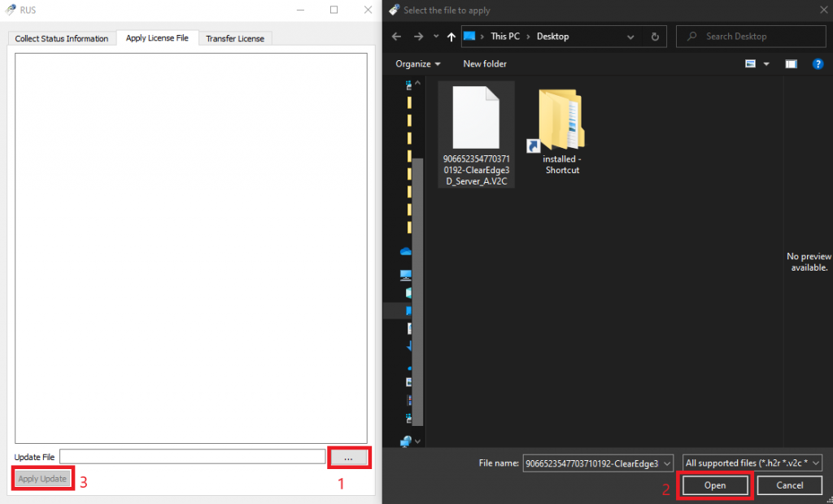
Task: Select the ClearEdge3D_Server_A.V2C file
Action: coord(476,134)
